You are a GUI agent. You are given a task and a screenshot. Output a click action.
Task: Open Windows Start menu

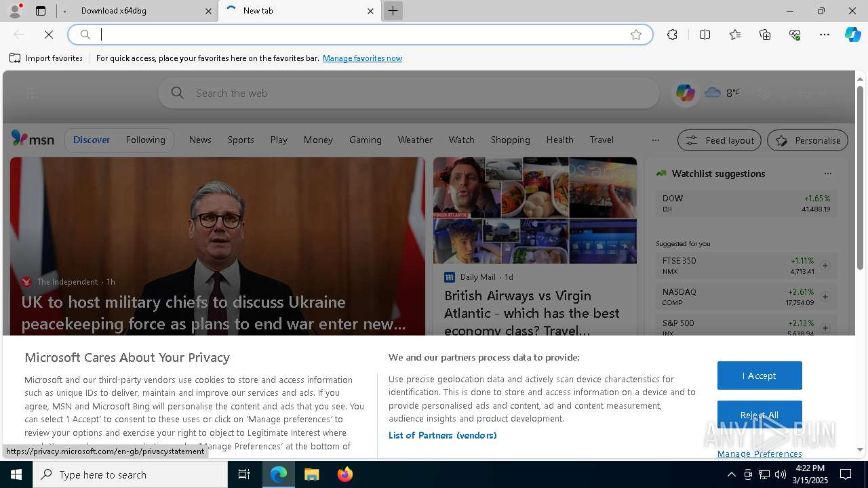(x=16, y=474)
